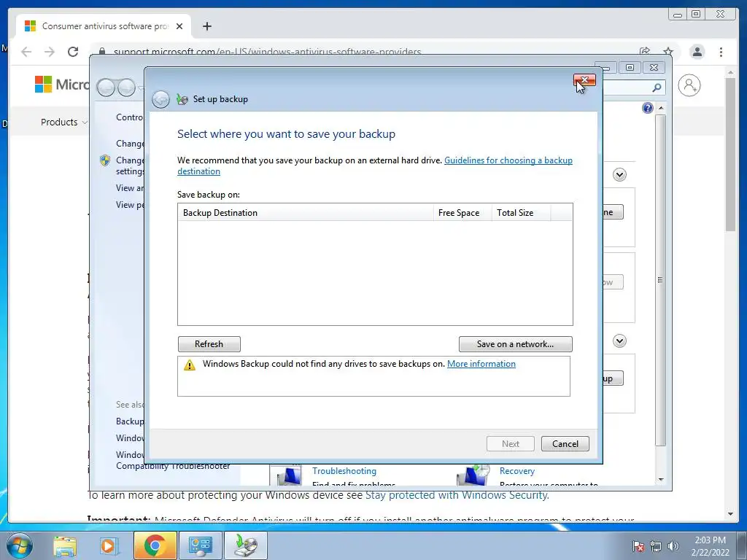The width and height of the screenshot is (747, 560).
Task: Bookmark this page with the star icon
Action: (668, 52)
